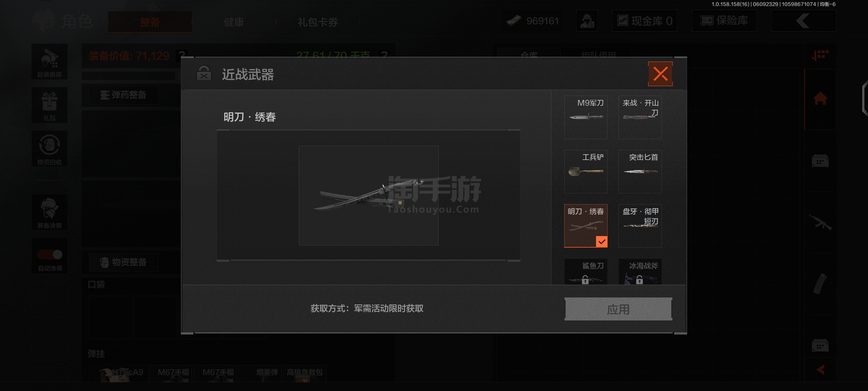This screenshot has width=868, height=391.
Task: Click the back arrow at top right
Action: (x=803, y=21)
